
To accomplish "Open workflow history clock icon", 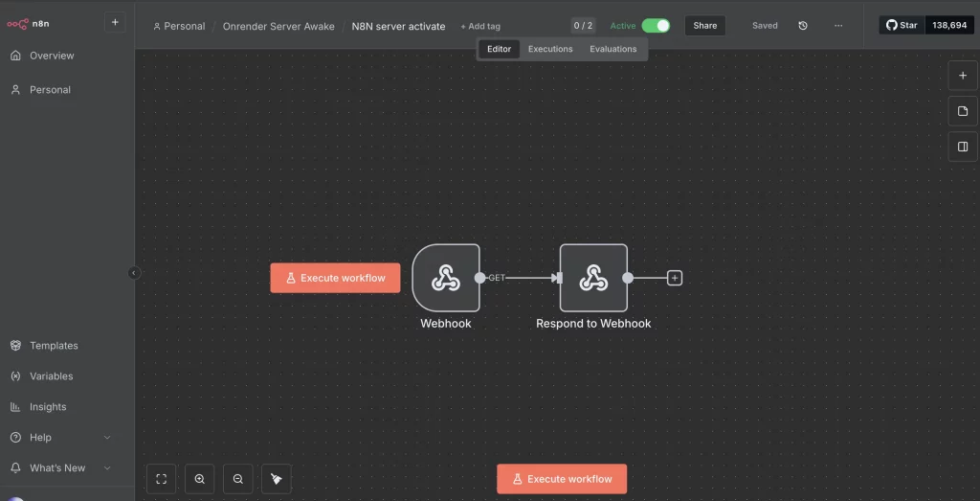I will pyautogui.click(x=803, y=26).
